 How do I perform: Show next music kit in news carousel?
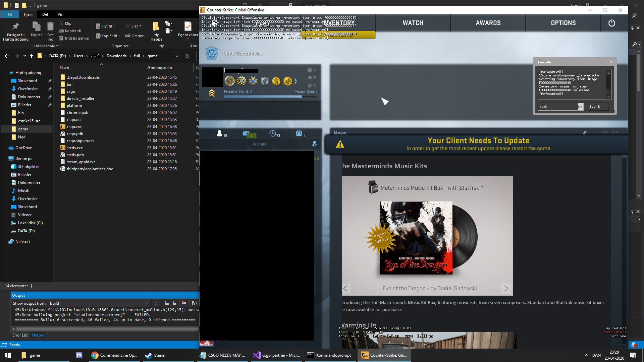(506, 288)
